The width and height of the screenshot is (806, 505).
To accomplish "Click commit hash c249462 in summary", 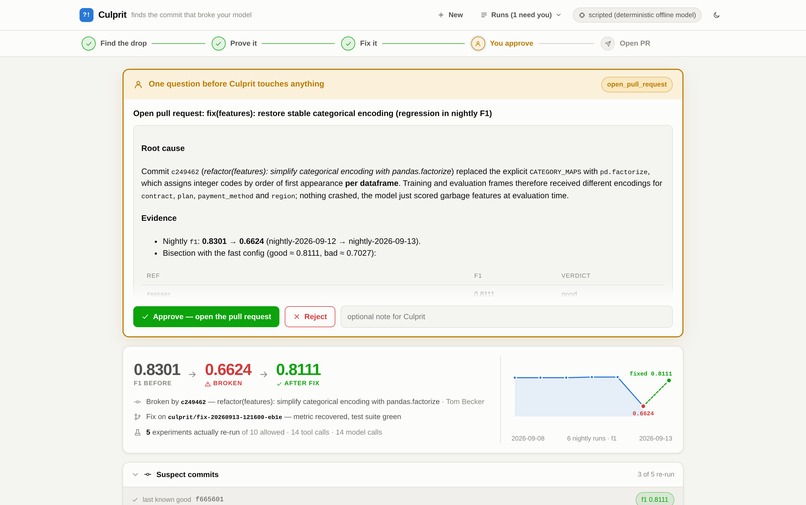I will click(193, 402).
